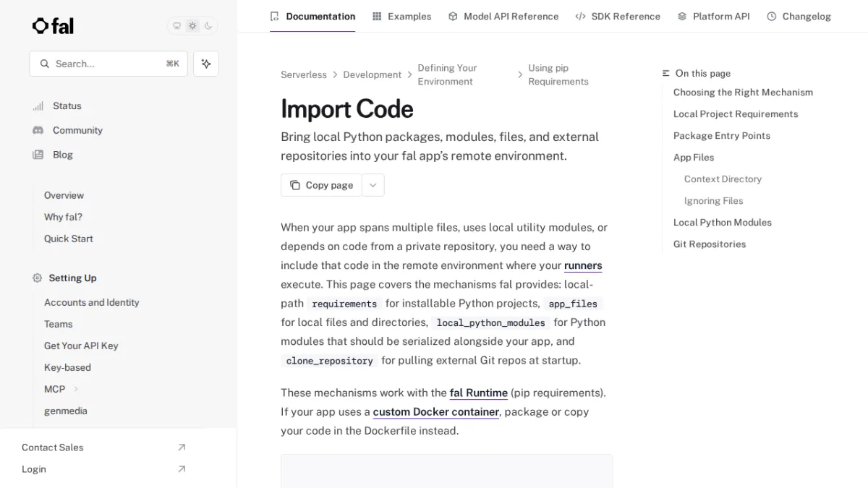Click the Documentation book icon
This screenshot has height=488, width=868.
click(x=274, y=16)
